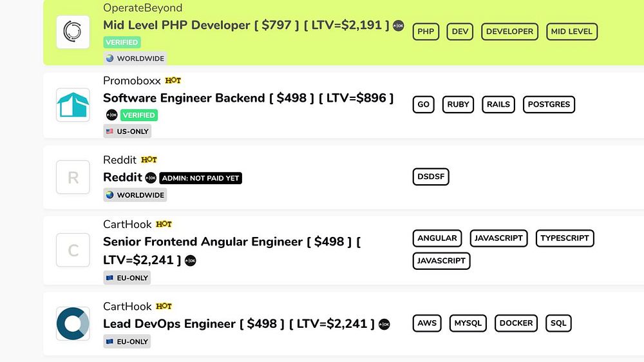The width and height of the screenshot is (644, 362).
Task: Click the HOT badge next to Promoboxx
Action: (x=173, y=81)
